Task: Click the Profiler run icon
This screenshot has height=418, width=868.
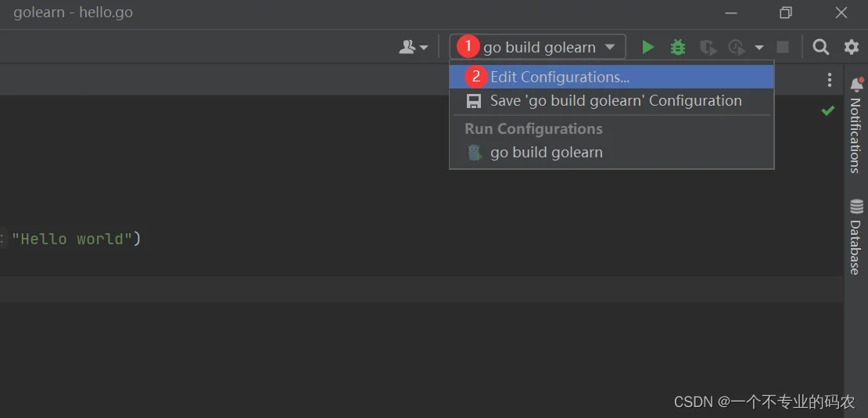Action: pyautogui.click(x=736, y=47)
